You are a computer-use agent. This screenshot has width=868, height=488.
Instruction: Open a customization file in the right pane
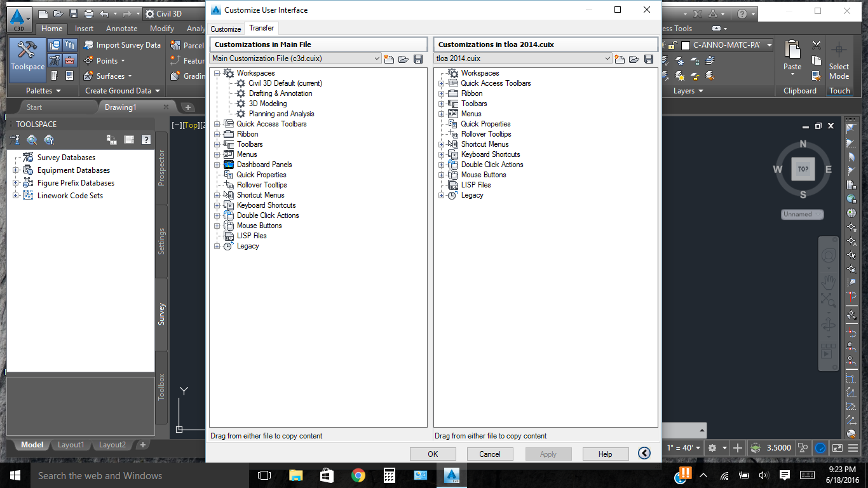tap(634, 59)
